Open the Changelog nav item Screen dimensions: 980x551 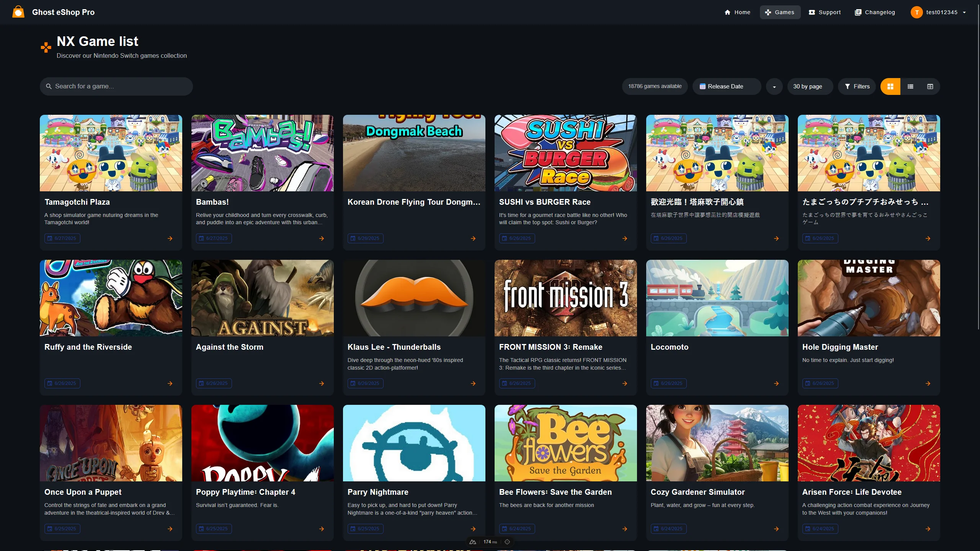tap(875, 12)
